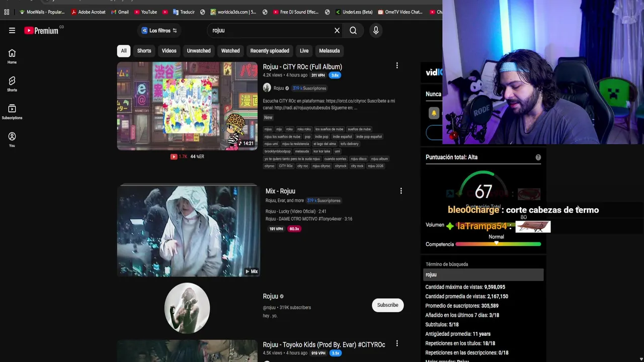Click Rojuu channel avatar under CiTY ROc
The width and height of the screenshot is (644, 362).
tap(267, 88)
